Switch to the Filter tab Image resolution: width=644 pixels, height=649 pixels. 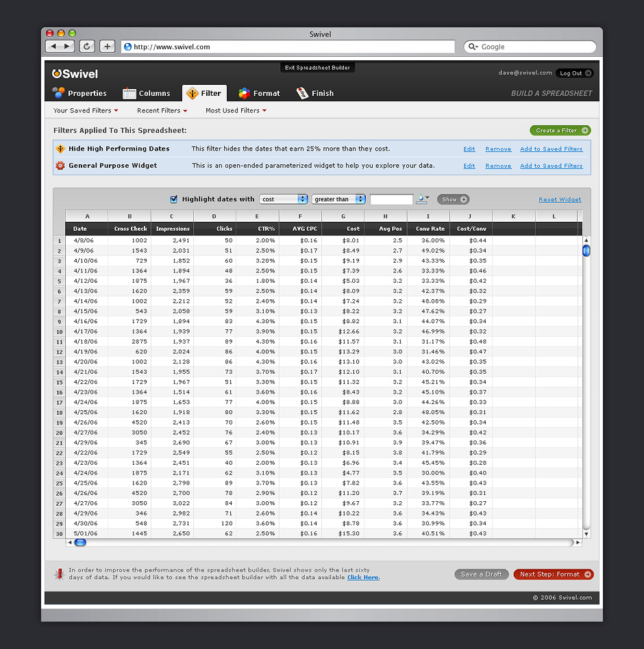point(204,93)
